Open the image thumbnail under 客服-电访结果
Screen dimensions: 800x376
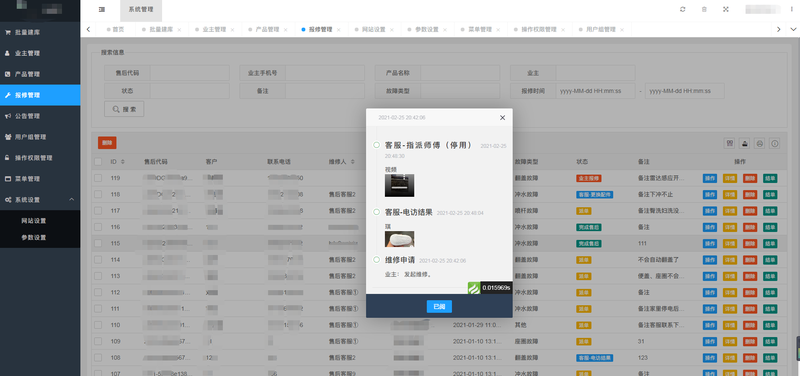pos(399,239)
